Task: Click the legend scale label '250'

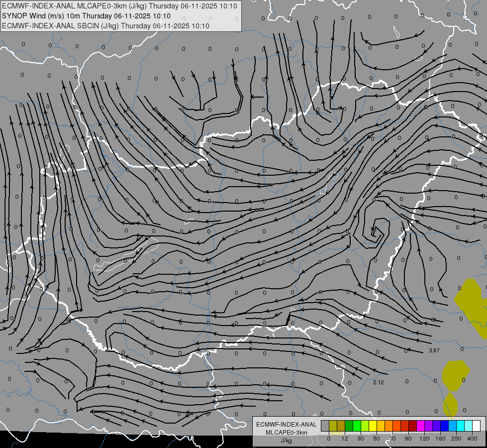Action: click(456, 439)
